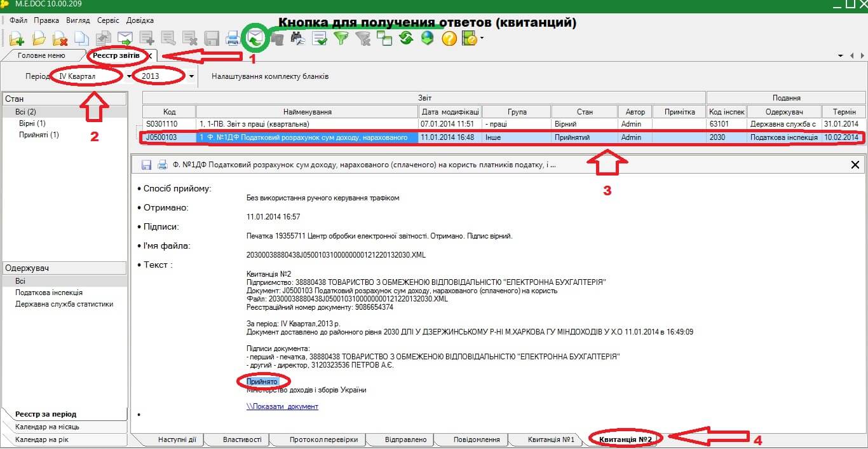
Task: Open the Протокол перевірки tab
Action: [323, 439]
